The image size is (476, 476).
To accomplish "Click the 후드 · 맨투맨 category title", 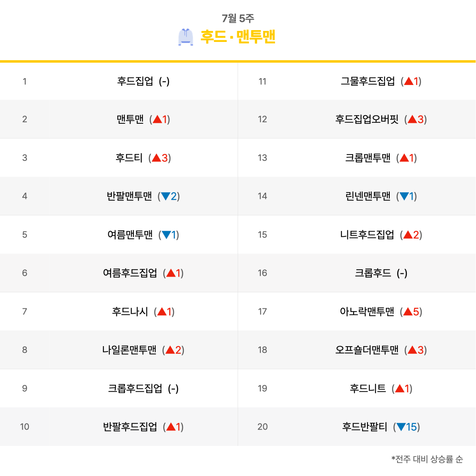I will click(238, 37).
